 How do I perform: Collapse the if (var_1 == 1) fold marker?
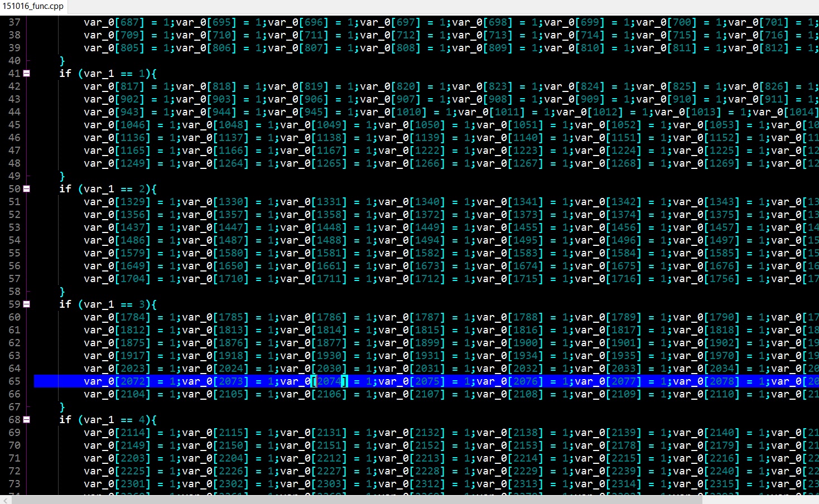tap(26, 74)
